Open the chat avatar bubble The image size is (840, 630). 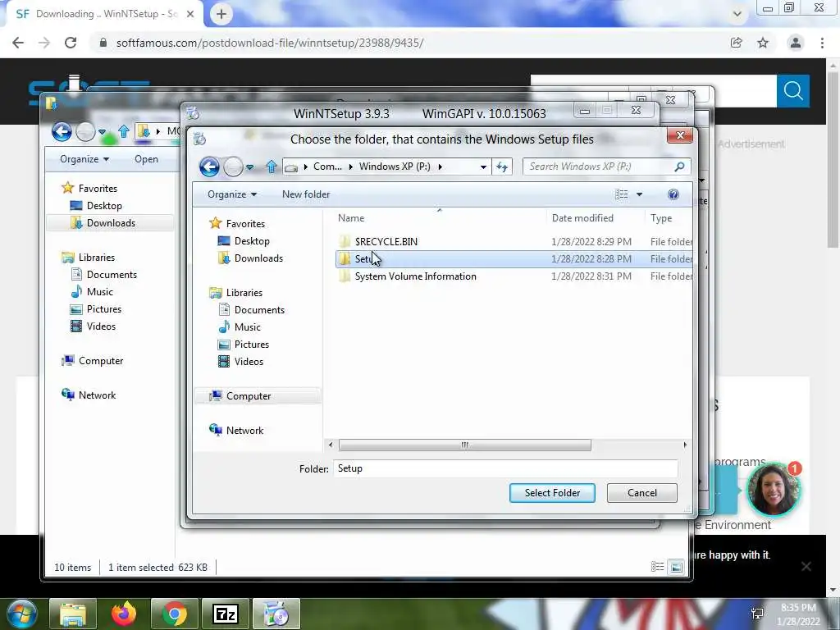pos(773,491)
